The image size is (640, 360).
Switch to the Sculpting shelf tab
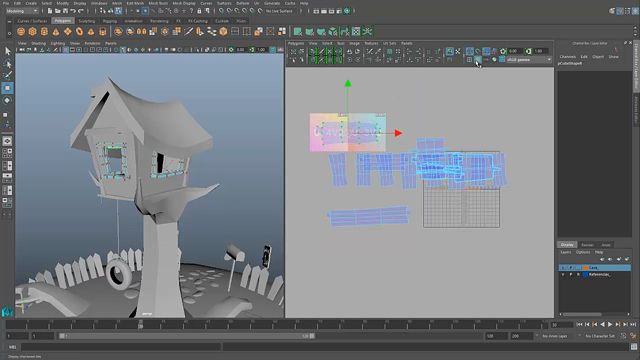pos(87,21)
